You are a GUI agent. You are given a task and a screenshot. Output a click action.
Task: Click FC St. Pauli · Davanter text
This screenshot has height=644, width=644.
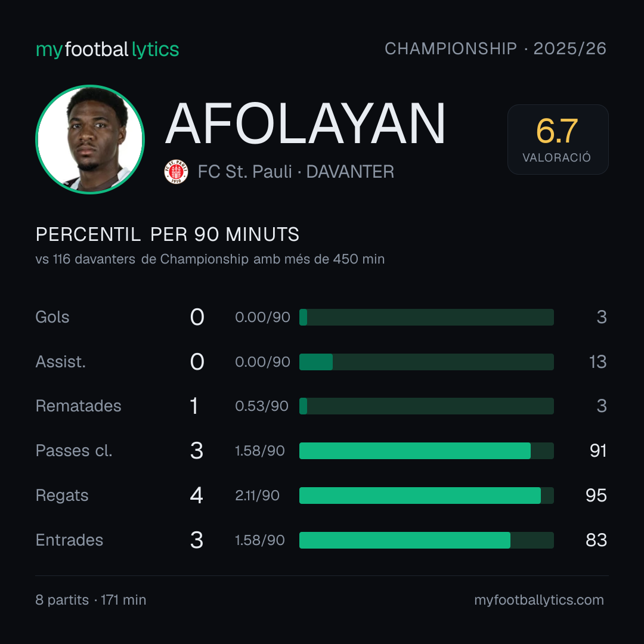point(296,172)
